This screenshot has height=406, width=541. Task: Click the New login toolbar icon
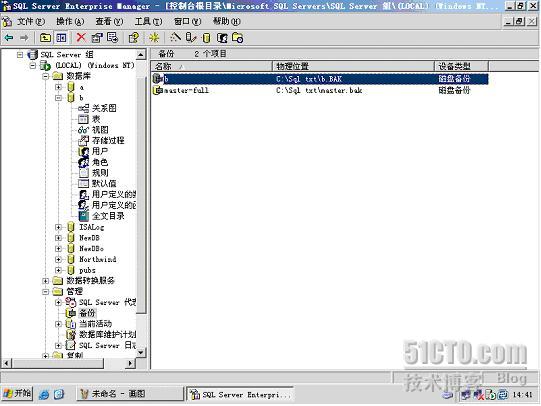coord(222,38)
